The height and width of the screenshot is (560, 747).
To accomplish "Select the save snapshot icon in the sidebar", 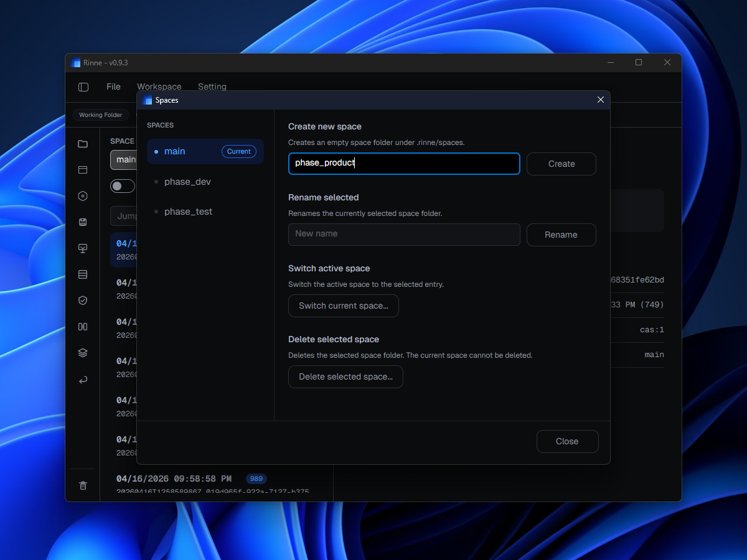I will coord(83,222).
